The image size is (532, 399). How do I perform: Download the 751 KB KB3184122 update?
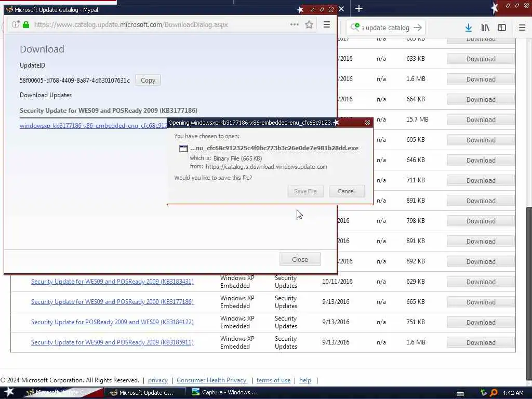[x=481, y=322]
